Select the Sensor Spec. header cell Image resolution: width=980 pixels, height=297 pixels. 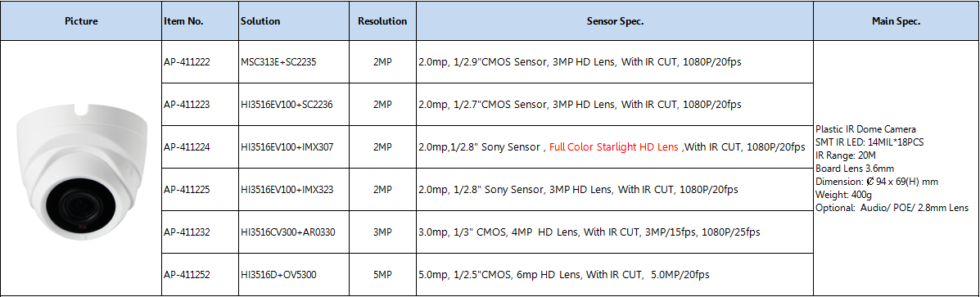[615, 20]
